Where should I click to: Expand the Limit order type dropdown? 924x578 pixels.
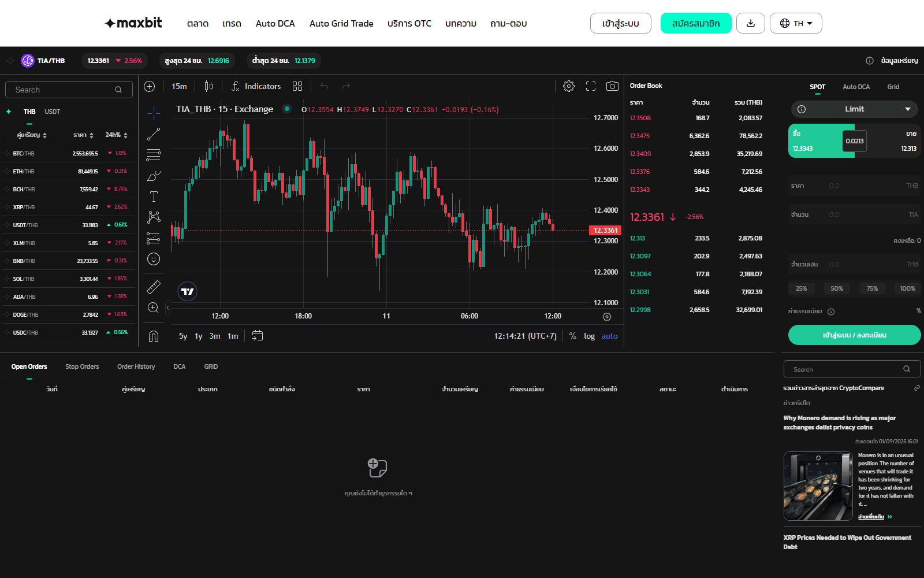coord(854,109)
